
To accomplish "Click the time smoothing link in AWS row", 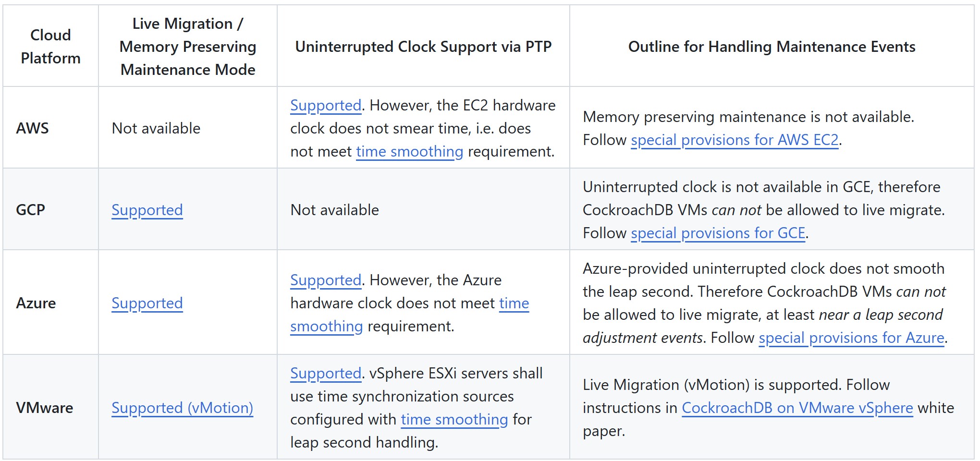I will point(409,151).
